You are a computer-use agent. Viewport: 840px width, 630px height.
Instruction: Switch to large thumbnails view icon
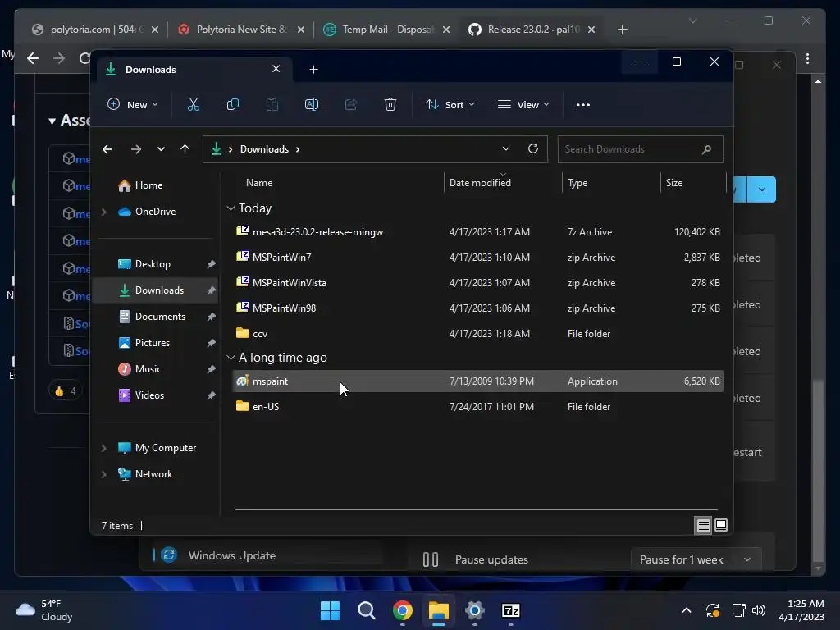click(x=721, y=525)
